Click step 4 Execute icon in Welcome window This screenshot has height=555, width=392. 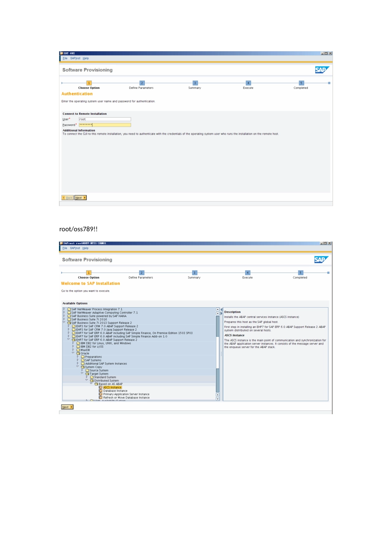248,273
